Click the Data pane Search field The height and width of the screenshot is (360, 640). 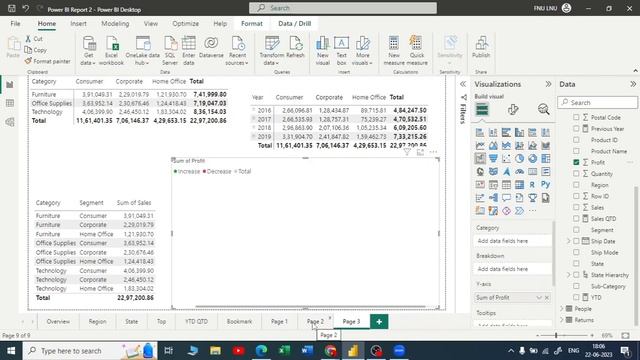tap(598, 102)
